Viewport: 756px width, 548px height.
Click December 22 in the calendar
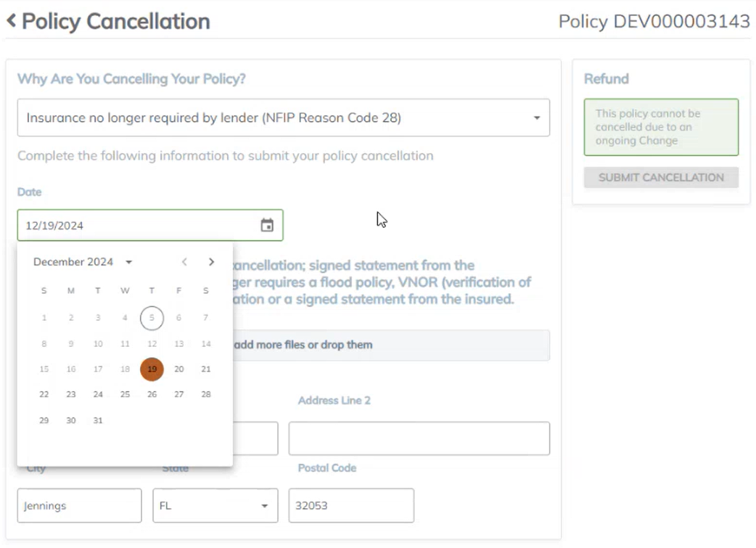click(x=44, y=395)
